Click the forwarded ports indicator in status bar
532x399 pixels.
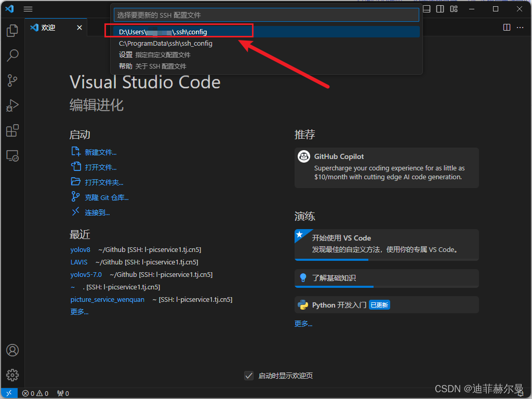[x=63, y=393]
